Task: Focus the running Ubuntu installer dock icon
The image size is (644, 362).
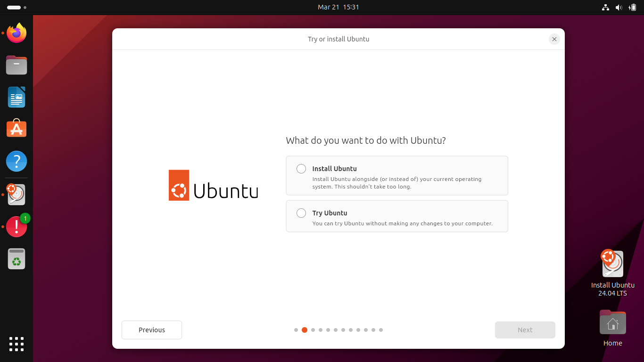Action: [x=17, y=195]
